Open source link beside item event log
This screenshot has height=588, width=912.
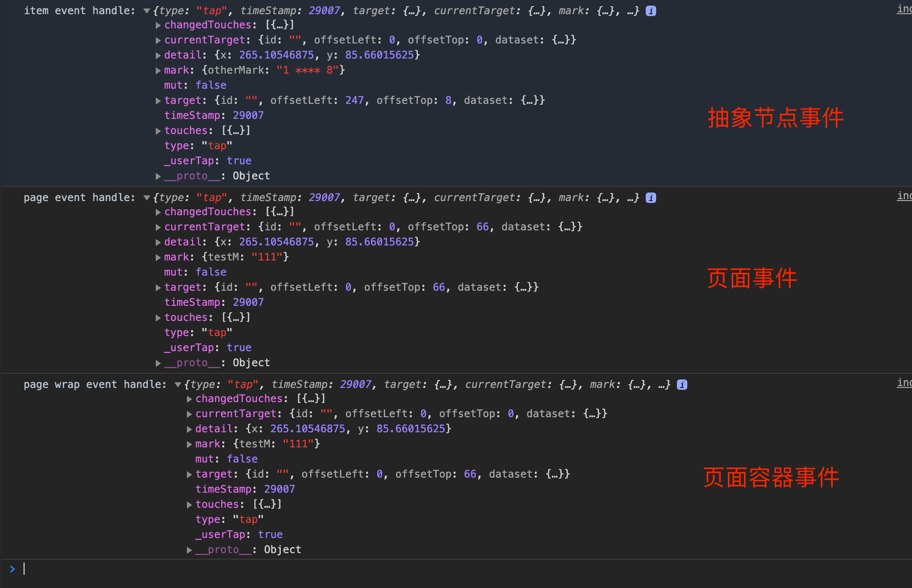pyautogui.click(x=904, y=9)
